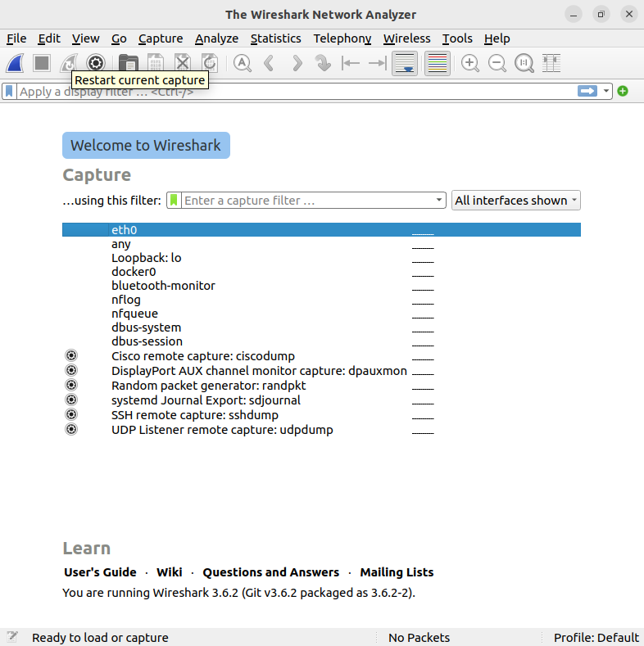Go back to previous packet arrow
Screen dimensions: 644x646
point(270,63)
